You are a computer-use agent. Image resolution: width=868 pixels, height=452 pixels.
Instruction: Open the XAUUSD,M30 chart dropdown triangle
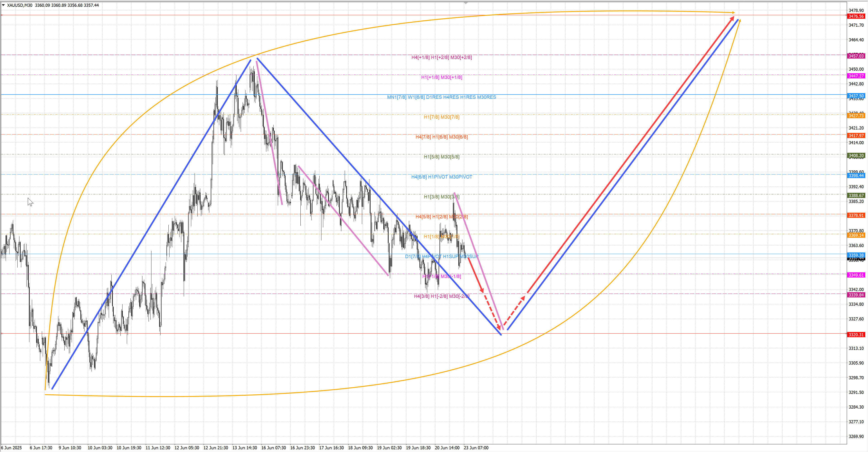(3, 5)
